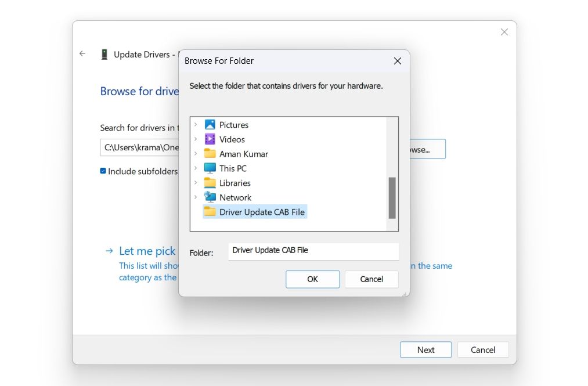
Task: Expand the Videos tree node
Action: (196, 139)
